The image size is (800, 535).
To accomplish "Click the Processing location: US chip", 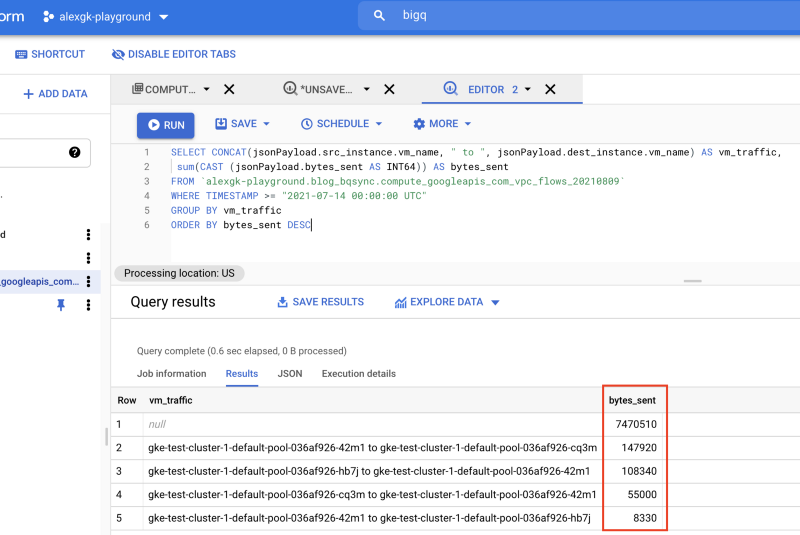I will [x=179, y=273].
